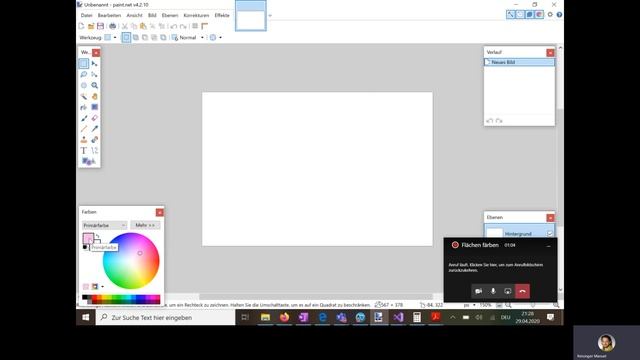
Task: Open the palette menu arrow in Farben
Action: coord(102,287)
